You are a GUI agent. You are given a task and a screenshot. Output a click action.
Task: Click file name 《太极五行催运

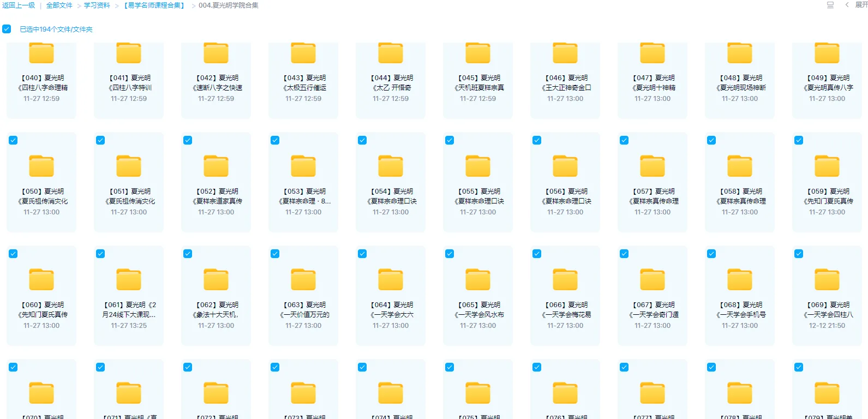point(304,88)
